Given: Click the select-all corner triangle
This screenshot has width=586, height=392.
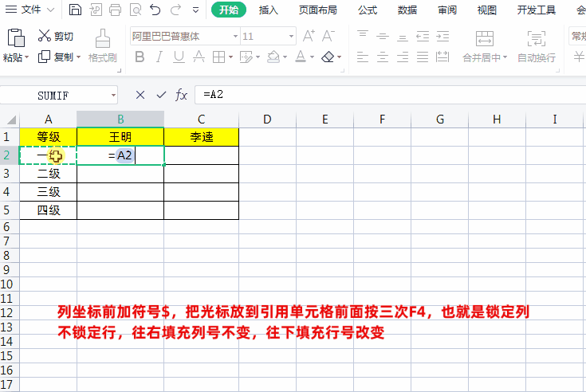Looking at the screenshot, I should (10, 120).
